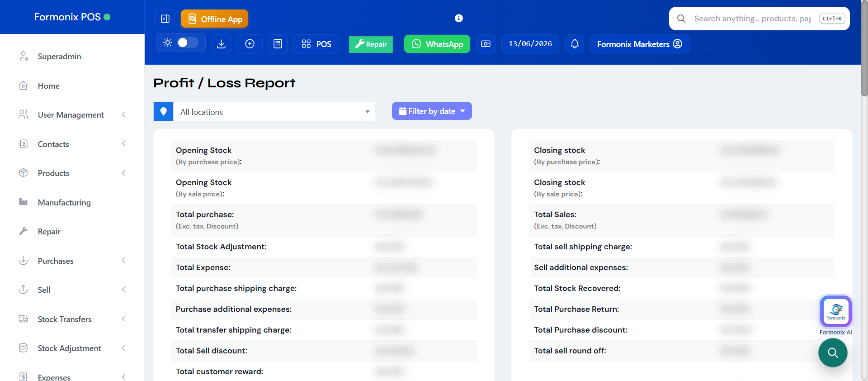The image size is (868, 381).
Task: Click the Stock Transfers truck icon
Action: [24, 319]
